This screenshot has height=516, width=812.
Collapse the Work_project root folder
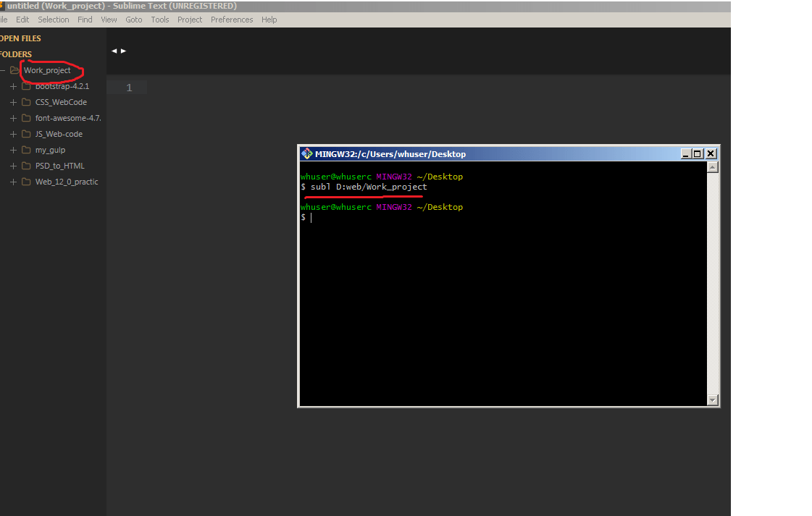pyautogui.click(x=3, y=70)
